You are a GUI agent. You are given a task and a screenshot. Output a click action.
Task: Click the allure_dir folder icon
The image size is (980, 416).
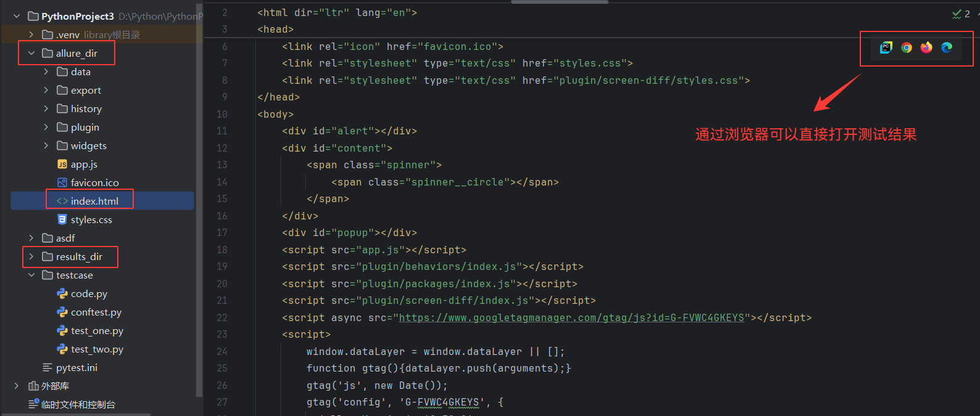click(47, 53)
